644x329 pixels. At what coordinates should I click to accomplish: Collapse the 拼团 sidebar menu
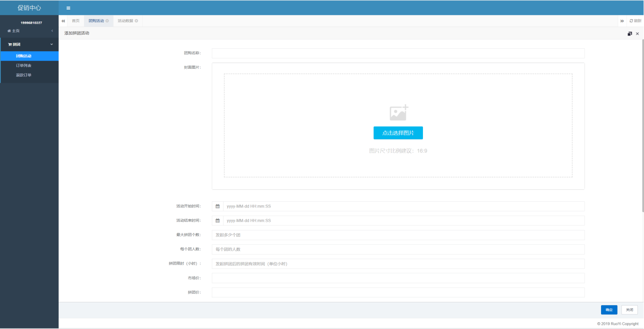pos(29,45)
